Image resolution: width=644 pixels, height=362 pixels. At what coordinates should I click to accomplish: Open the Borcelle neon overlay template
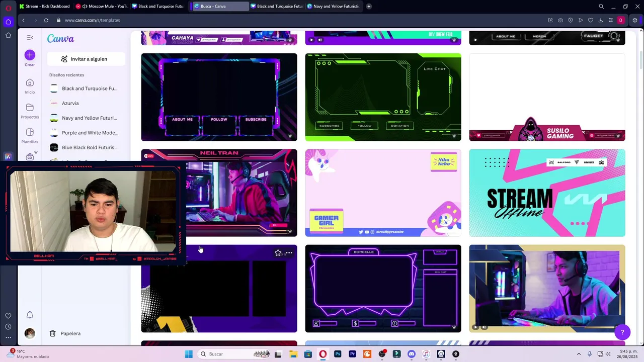click(x=383, y=289)
